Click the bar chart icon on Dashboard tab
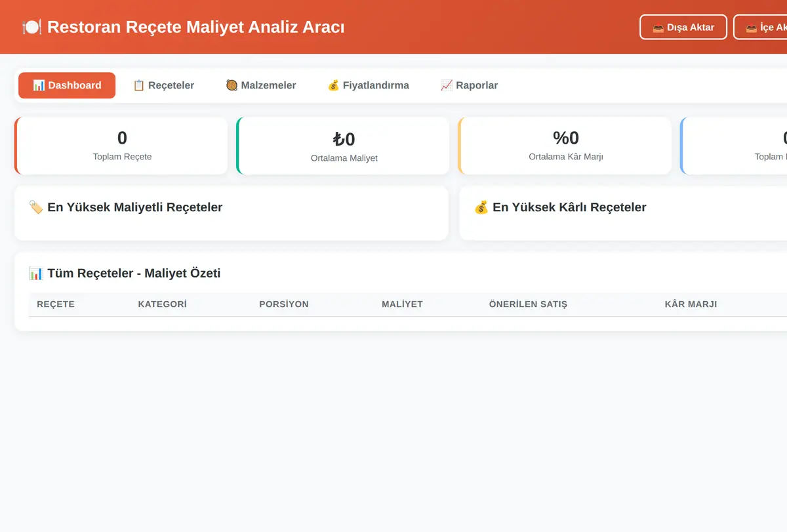 click(39, 85)
